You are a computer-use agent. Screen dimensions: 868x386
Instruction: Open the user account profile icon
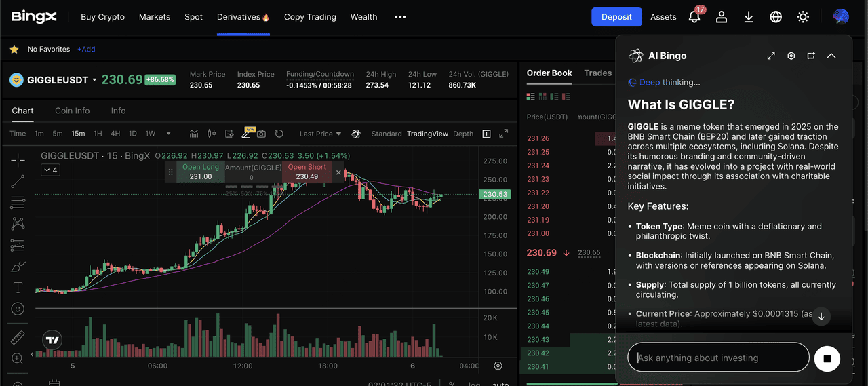point(722,17)
